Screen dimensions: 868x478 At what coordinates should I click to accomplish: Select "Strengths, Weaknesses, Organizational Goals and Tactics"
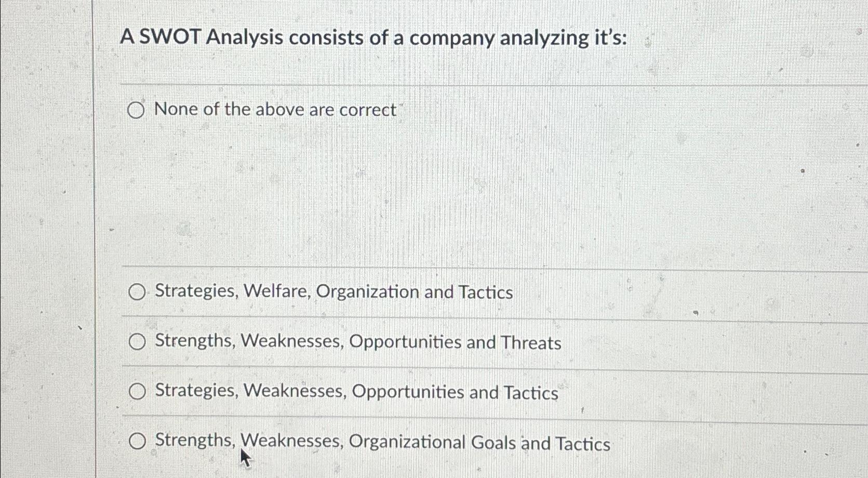(138, 441)
